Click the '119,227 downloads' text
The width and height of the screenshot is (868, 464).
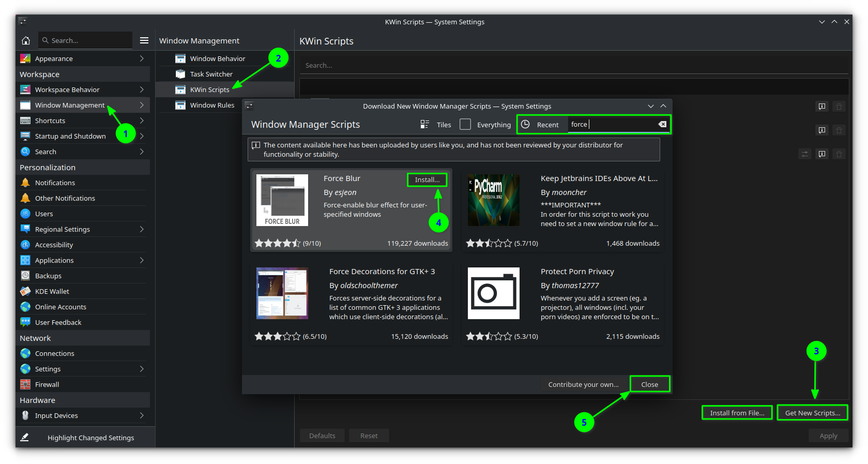tap(418, 243)
